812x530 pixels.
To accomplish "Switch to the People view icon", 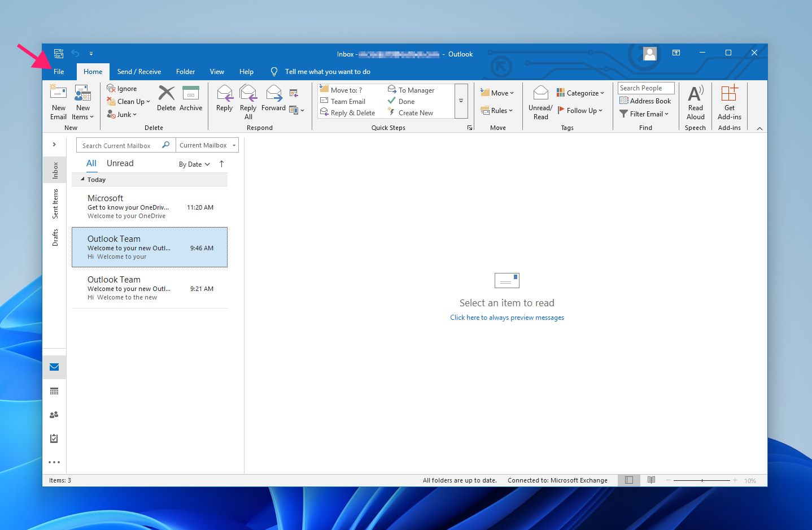I will pos(54,415).
